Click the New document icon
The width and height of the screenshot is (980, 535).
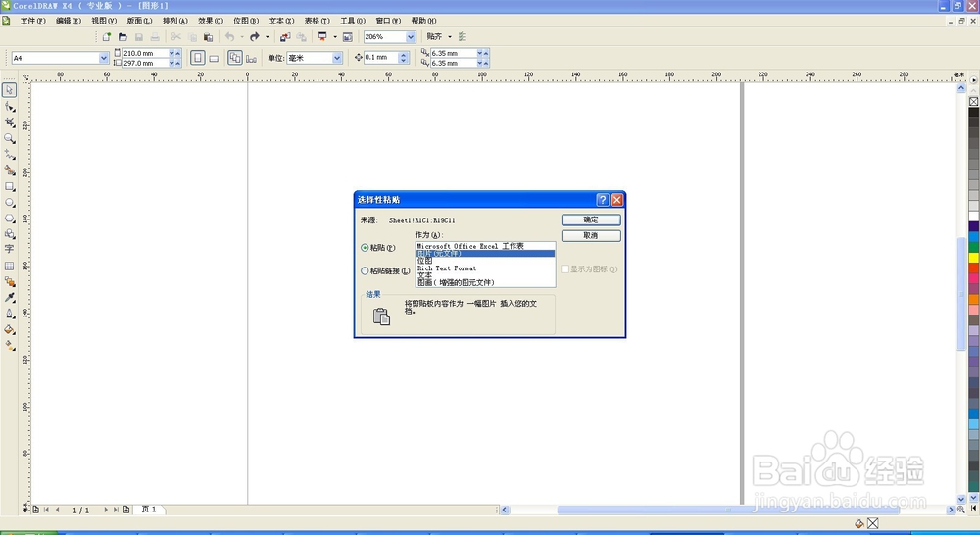click(x=106, y=37)
